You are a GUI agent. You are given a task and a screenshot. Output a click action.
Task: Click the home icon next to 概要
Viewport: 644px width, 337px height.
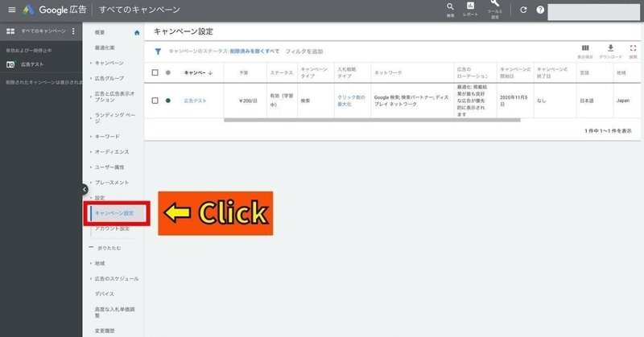(137, 32)
